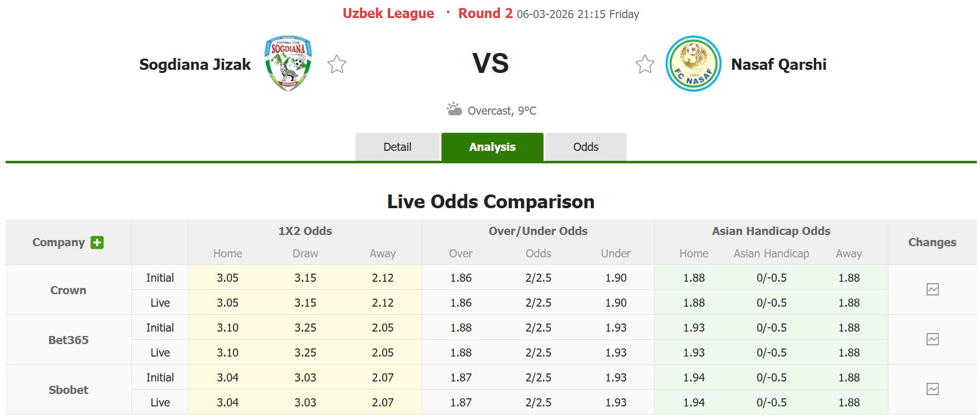Viewport: 980px width, 417px height.
Task: Click the Bet365 company label
Action: coord(68,340)
